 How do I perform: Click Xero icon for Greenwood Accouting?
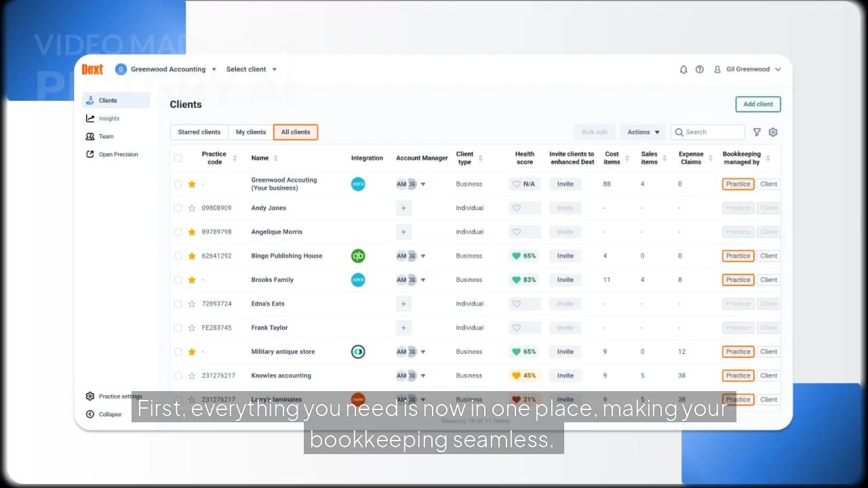coord(358,184)
